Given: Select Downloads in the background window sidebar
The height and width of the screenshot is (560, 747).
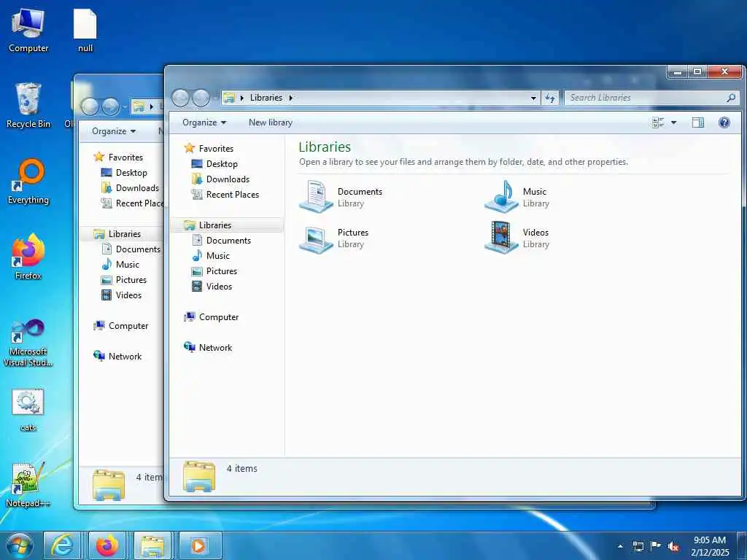Looking at the screenshot, I should point(130,187).
